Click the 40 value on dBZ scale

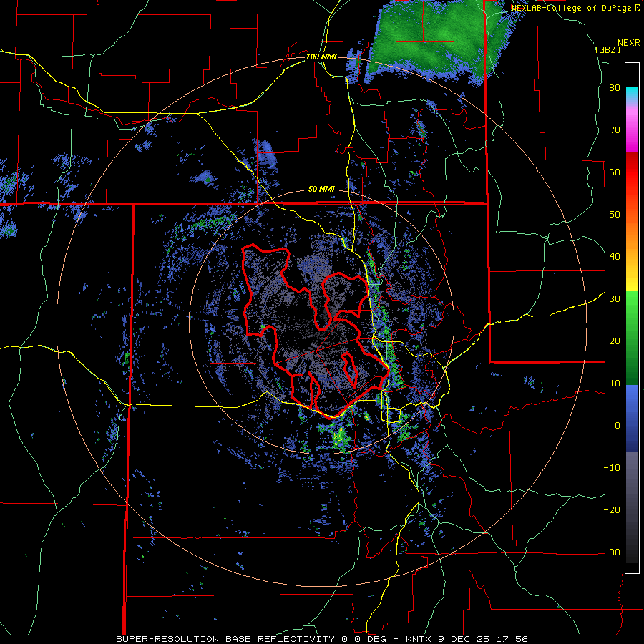coord(615,257)
